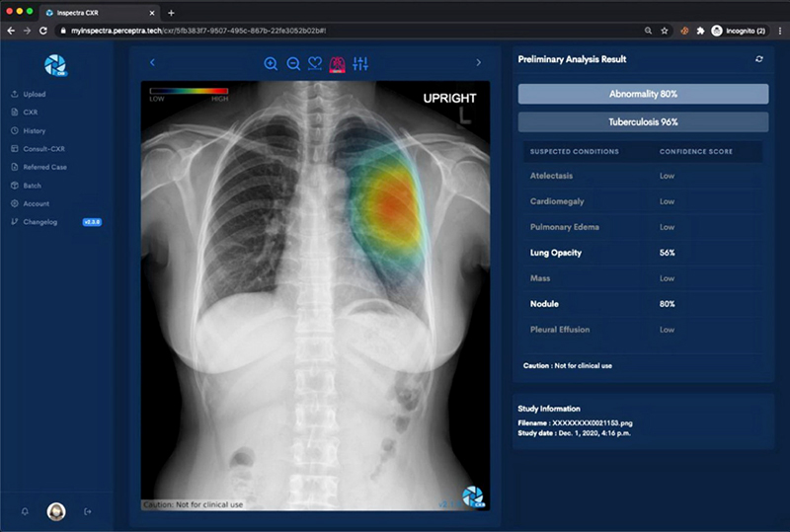
Task: Toggle the lung heatmap overlay icon
Action: [x=338, y=64]
